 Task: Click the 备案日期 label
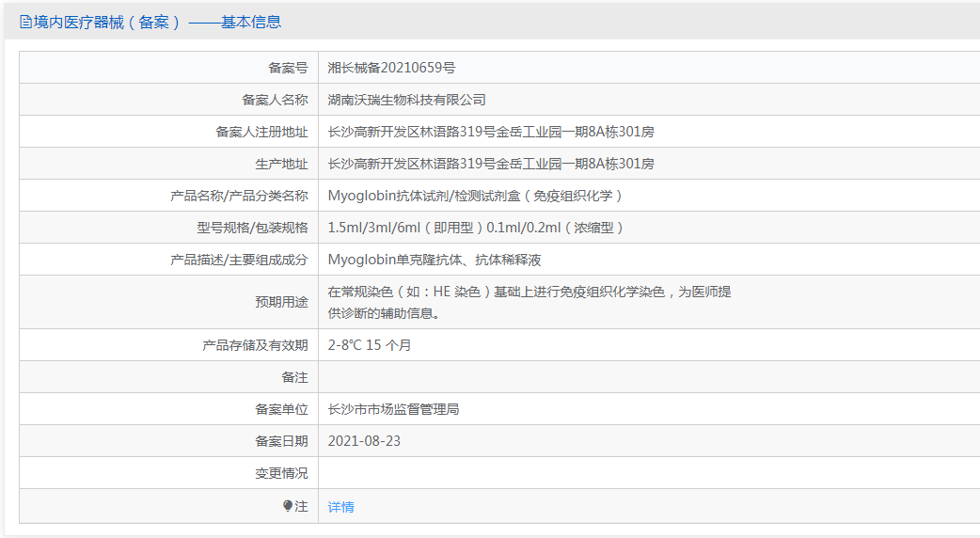point(281,441)
